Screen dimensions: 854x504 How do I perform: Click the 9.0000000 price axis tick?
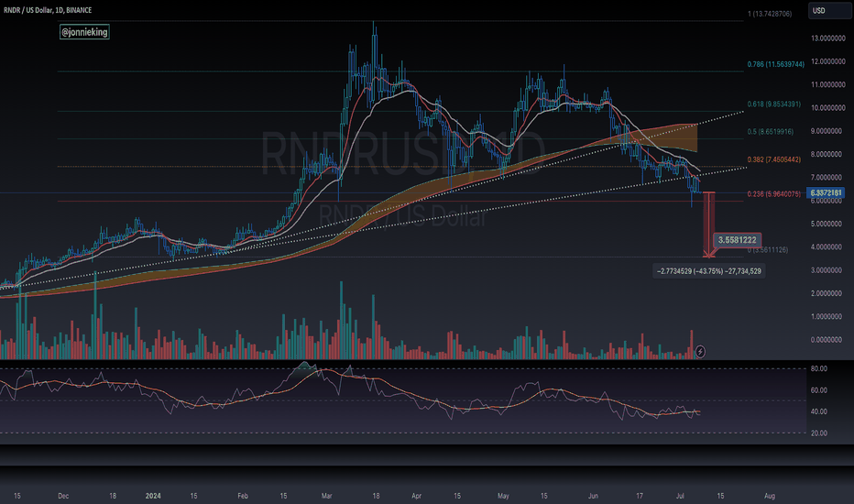click(x=827, y=131)
